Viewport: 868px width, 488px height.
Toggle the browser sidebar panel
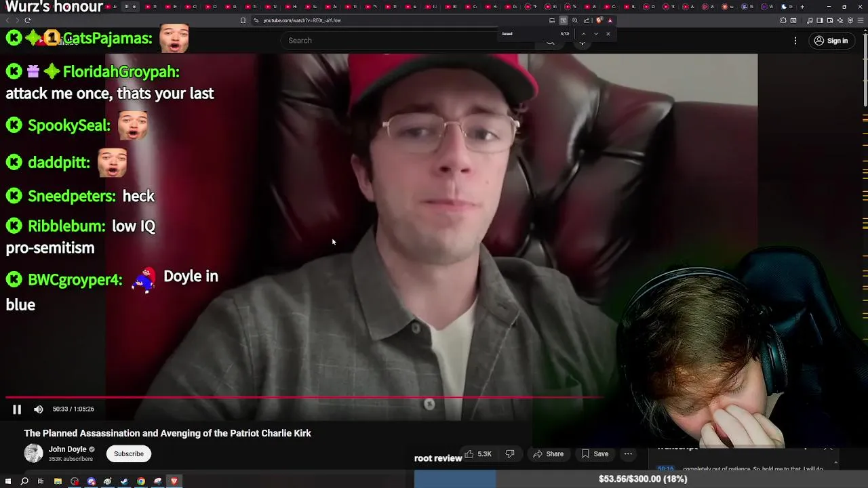point(819,20)
